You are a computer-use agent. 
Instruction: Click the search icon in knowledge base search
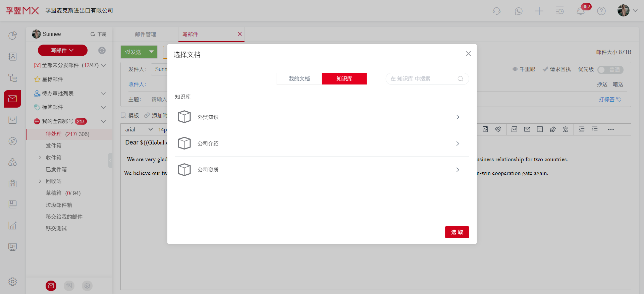click(461, 79)
